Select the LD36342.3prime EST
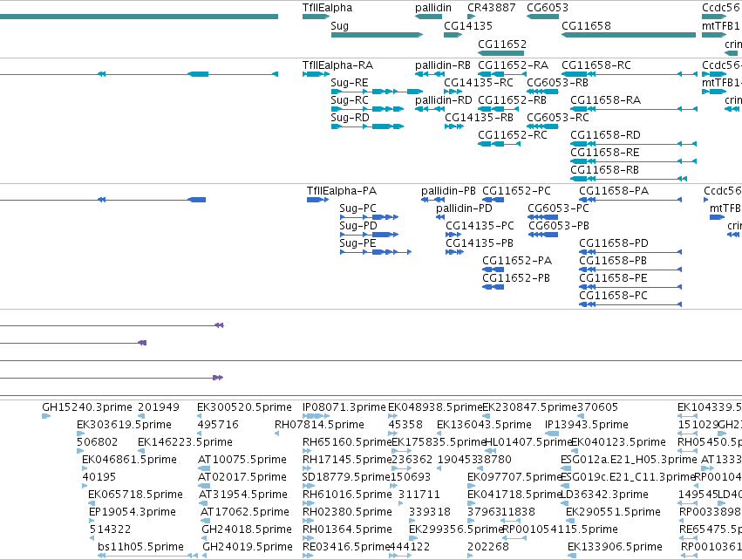Image resolution: width=742 pixels, height=560 pixels. pos(566,503)
